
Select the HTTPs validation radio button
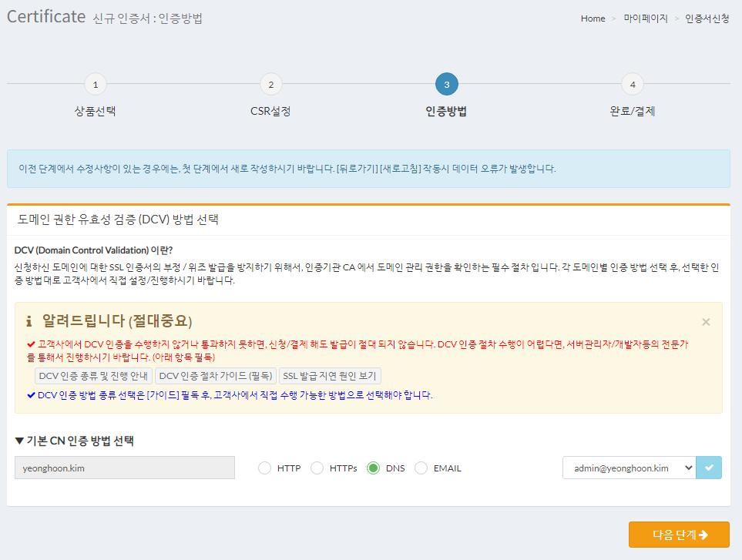point(317,468)
